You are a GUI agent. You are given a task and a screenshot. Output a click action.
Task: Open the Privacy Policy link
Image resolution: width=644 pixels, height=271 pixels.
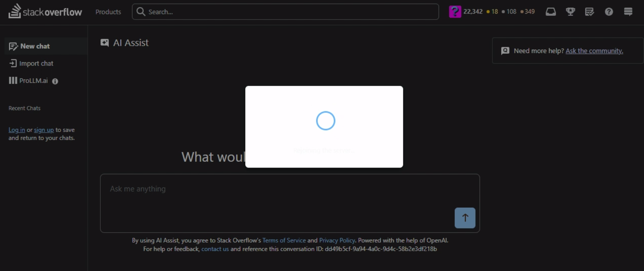pos(337,240)
